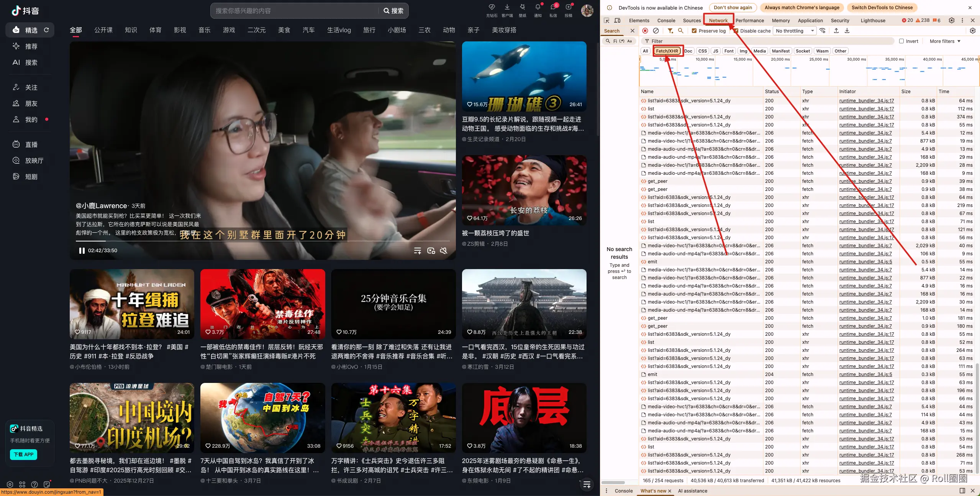This screenshot has width=980, height=496.
Task: Open the Douyin notifications bell
Action: tap(538, 8)
